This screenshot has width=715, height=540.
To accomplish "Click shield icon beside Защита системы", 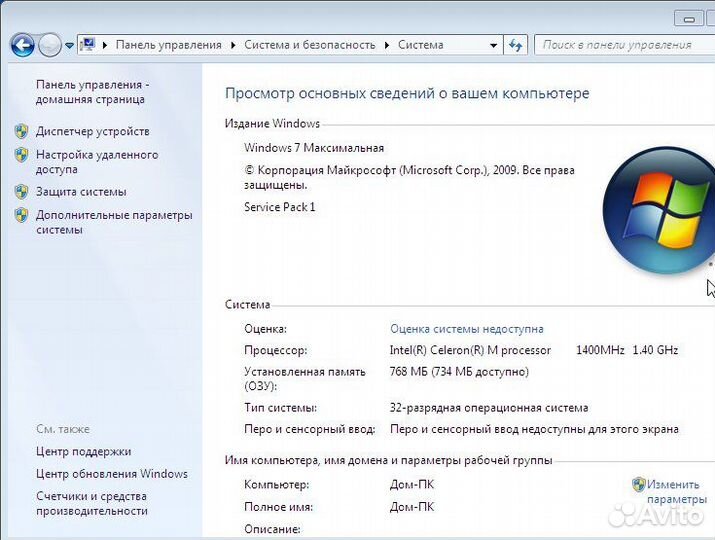I will pyautogui.click(x=21, y=192).
